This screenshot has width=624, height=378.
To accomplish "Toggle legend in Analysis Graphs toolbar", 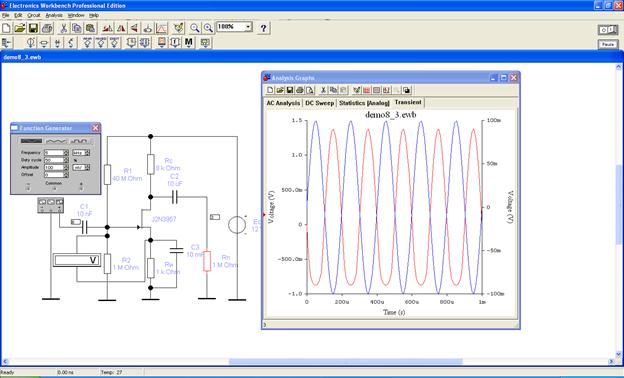I will (376, 90).
